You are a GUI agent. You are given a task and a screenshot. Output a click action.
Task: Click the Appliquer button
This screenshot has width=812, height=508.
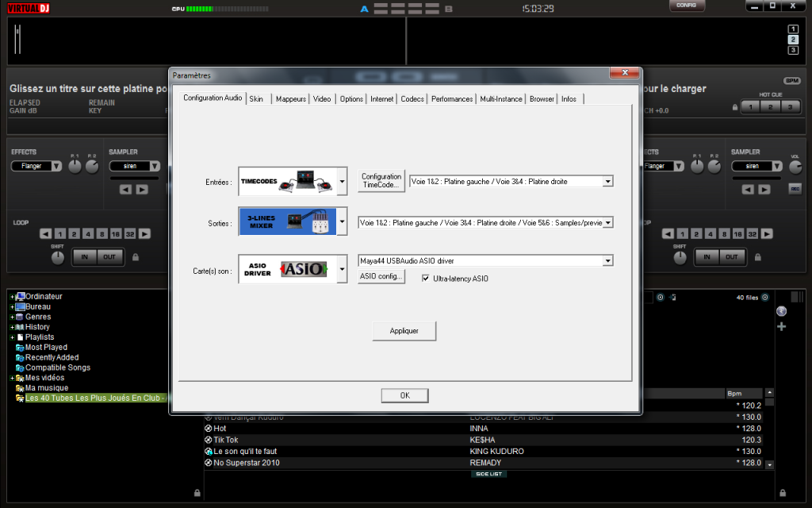point(404,331)
